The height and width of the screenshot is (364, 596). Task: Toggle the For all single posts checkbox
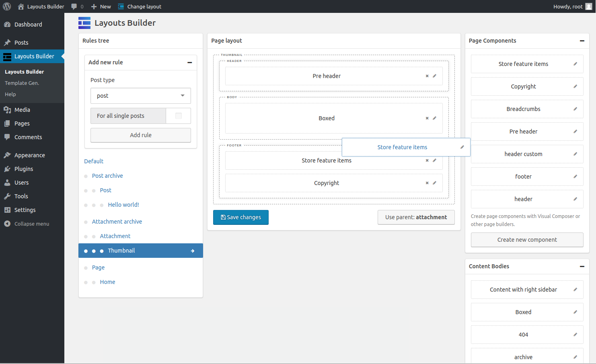point(179,116)
